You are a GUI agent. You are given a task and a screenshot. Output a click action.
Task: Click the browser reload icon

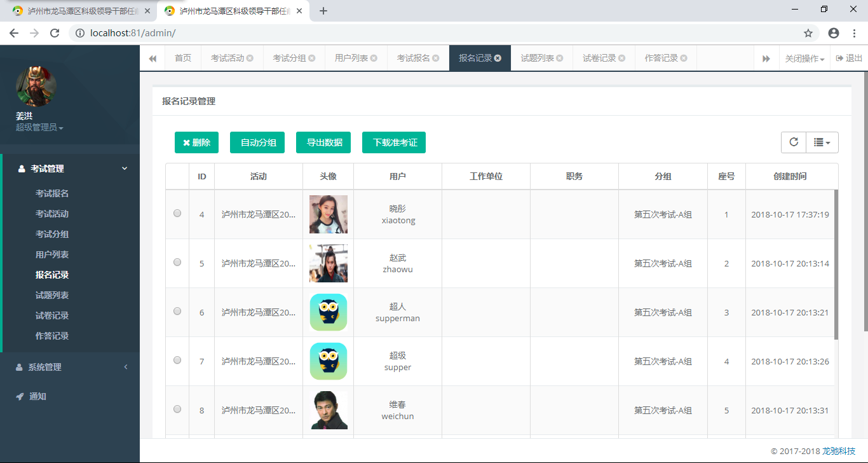pos(55,33)
